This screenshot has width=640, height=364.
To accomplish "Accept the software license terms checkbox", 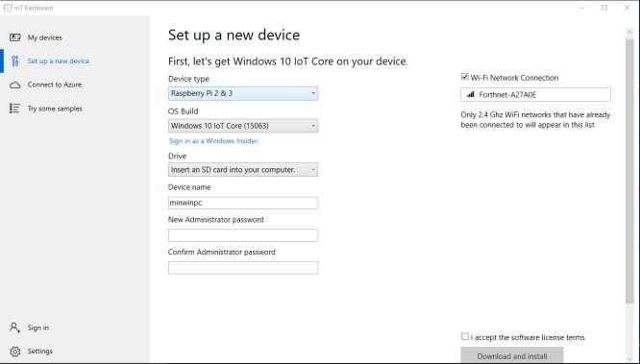I will (464, 337).
